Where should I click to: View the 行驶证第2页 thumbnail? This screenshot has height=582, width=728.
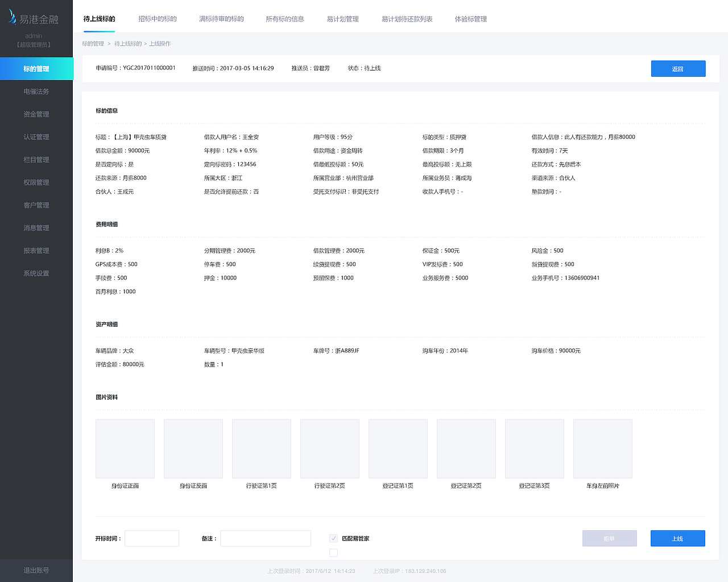[330, 448]
